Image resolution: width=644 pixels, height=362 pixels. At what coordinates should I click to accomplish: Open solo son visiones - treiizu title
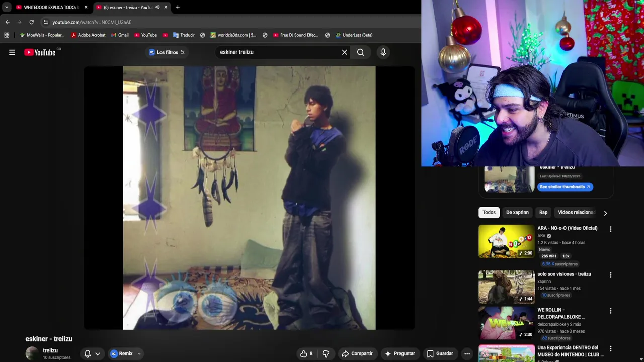(x=564, y=274)
